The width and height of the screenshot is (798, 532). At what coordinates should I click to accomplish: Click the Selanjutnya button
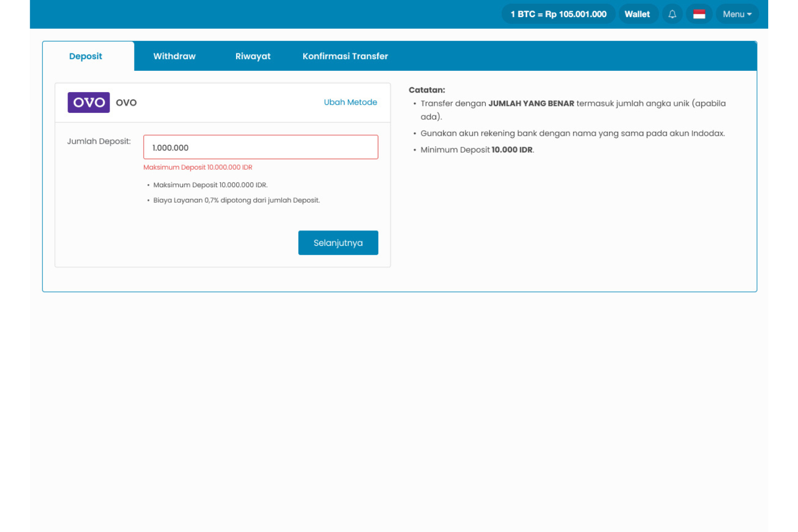coord(338,243)
